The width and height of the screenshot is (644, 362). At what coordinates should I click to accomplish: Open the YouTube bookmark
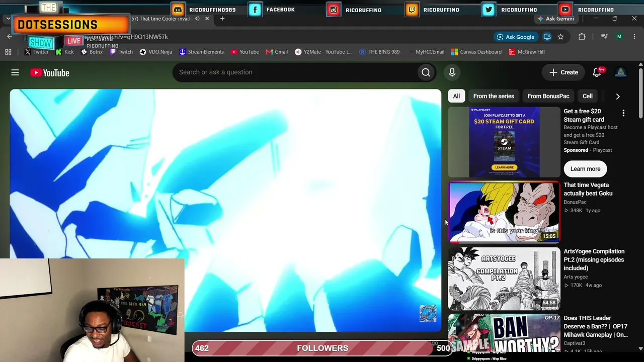click(245, 52)
